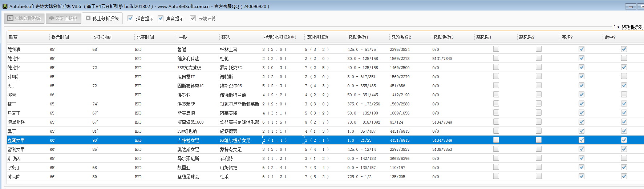Minimize the Autobetsoft window
The image size is (644, 189).
point(630,7)
